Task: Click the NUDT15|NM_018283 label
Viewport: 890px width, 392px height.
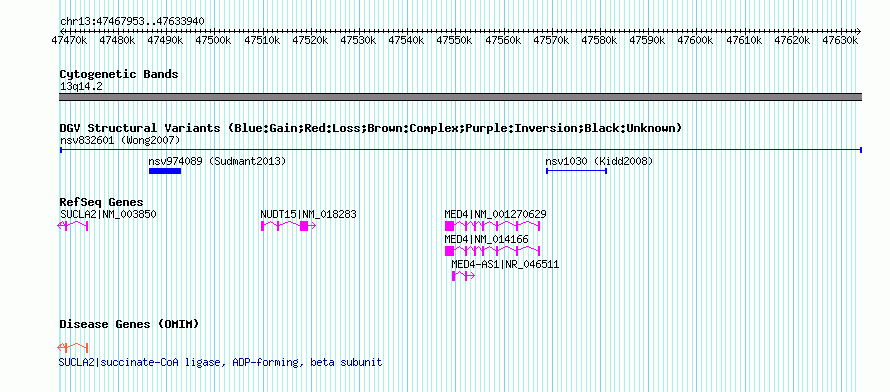Action: coord(308,214)
